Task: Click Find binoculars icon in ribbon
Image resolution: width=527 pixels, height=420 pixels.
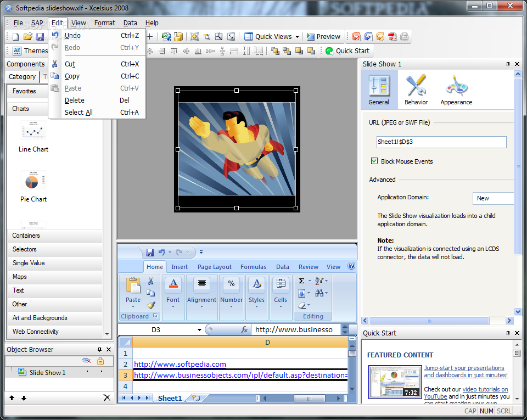Action: click(x=319, y=293)
